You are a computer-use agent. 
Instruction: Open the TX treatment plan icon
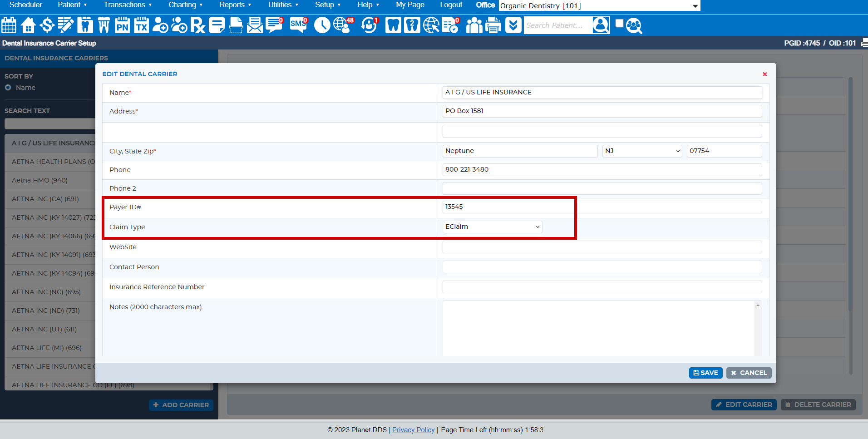pyautogui.click(x=142, y=25)
